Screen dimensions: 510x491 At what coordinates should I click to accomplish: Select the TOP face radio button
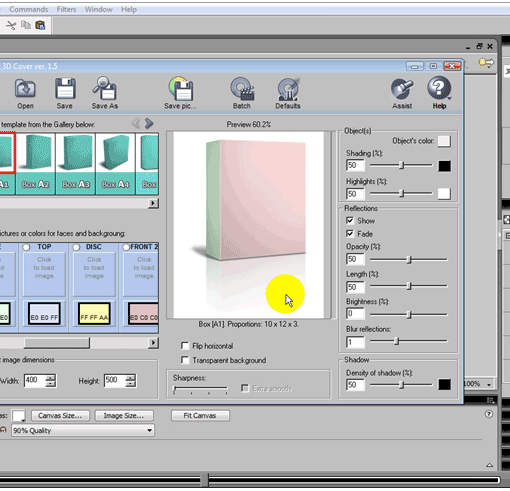click(x=27, y=247)
